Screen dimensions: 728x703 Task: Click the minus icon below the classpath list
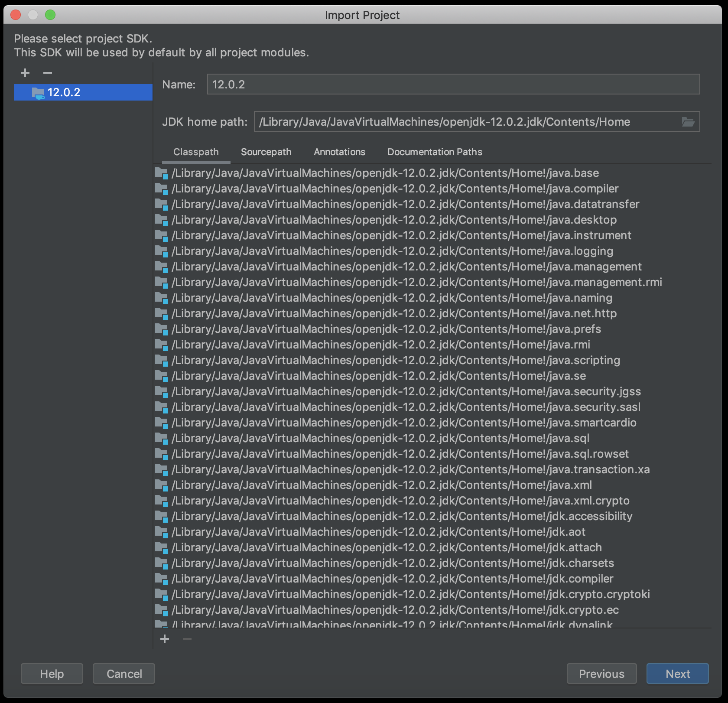click(x=186, y=639)
